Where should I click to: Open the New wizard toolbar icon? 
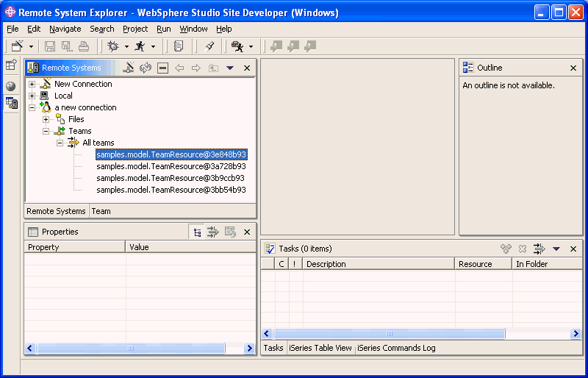pyautogui.click(x=17, y=46)
